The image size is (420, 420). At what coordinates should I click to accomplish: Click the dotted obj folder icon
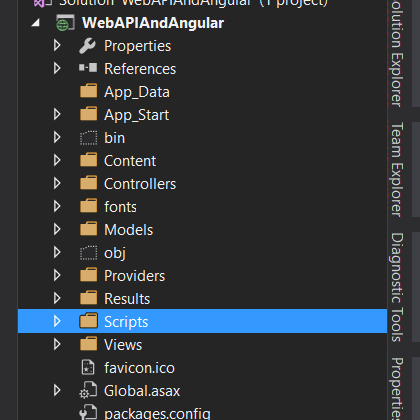point(89,253)
